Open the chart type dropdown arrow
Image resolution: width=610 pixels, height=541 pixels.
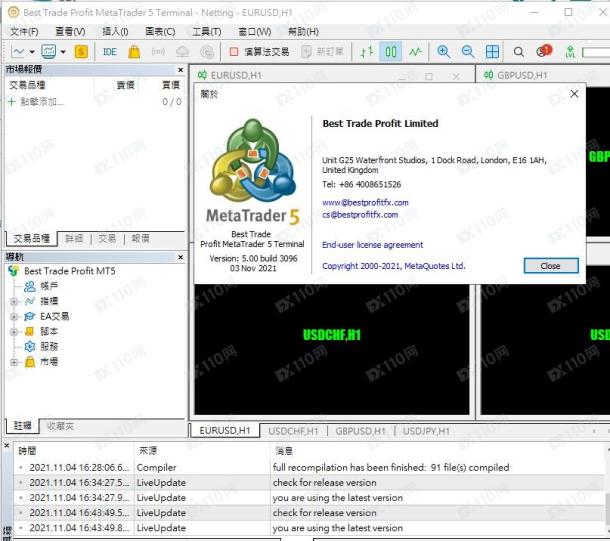point(33,52)
